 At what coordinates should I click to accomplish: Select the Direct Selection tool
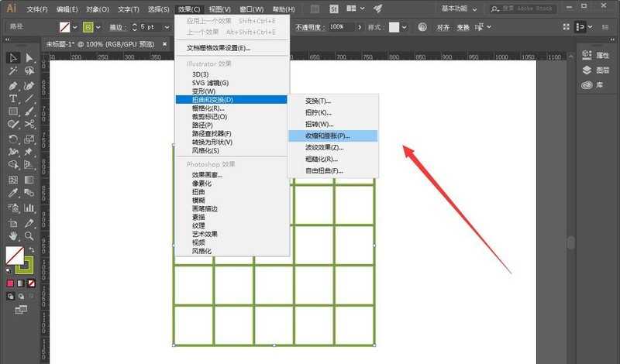(29, 58)
